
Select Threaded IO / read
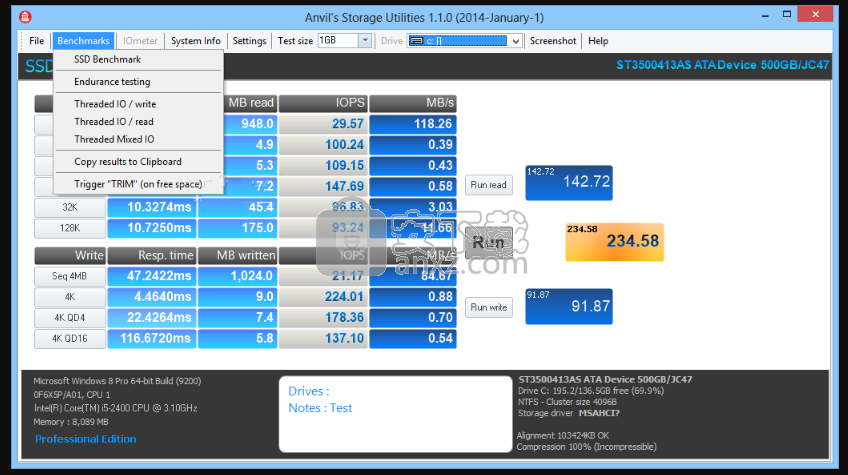(x=114, y=122)
